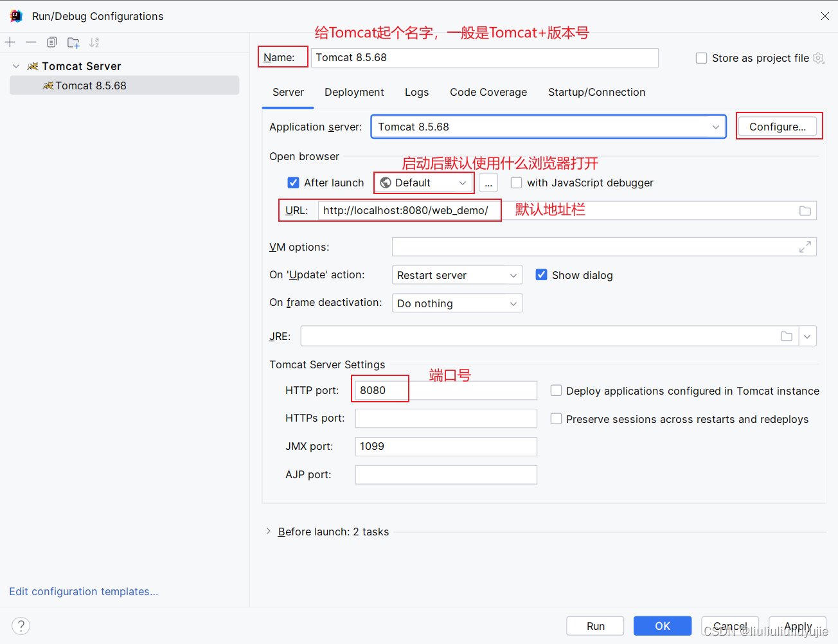838x644 pixels.
Task: Confirm with OK button
Action: point(663,626)
